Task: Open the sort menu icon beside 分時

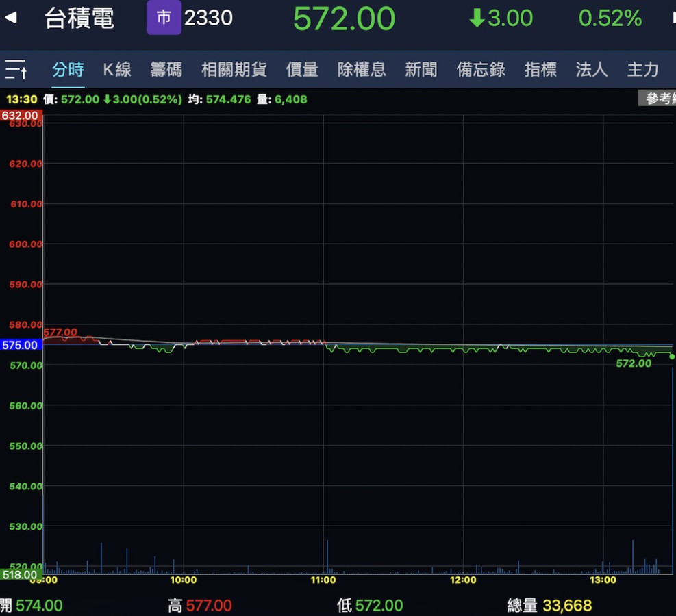Action: click(16, 69)
